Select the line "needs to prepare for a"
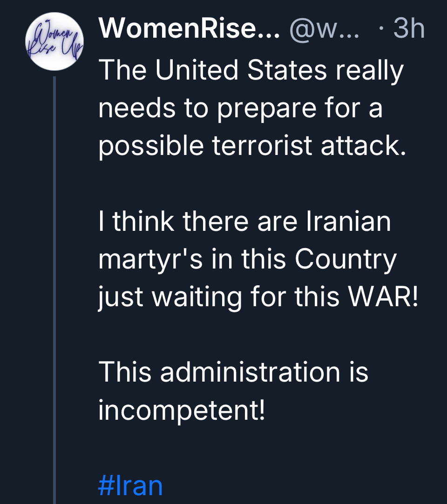 point(240,108)
